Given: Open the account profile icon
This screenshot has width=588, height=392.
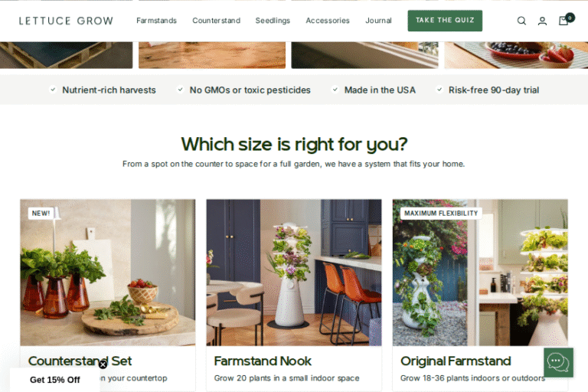Looking at the screenshot, I should (x=542, y=21).
